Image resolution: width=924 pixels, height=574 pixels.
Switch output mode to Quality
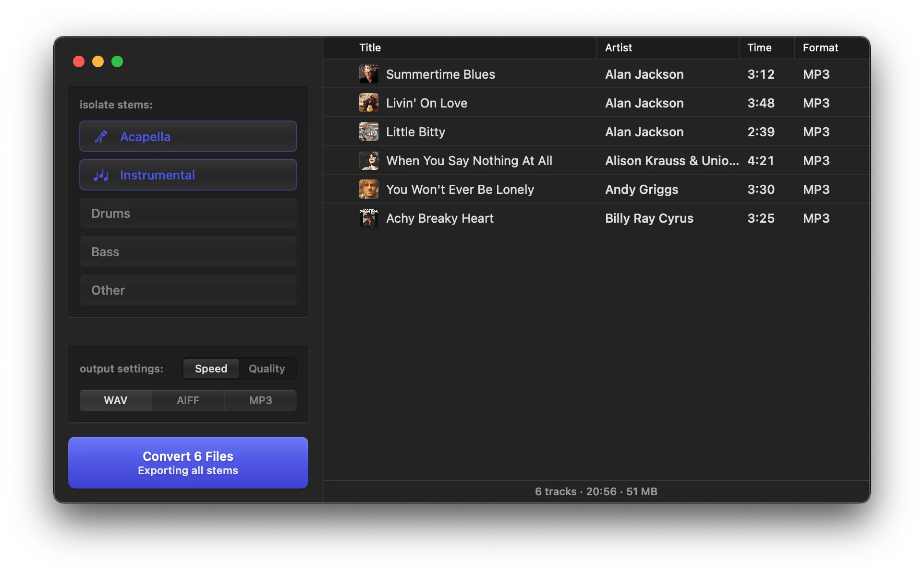pos(267,369)
